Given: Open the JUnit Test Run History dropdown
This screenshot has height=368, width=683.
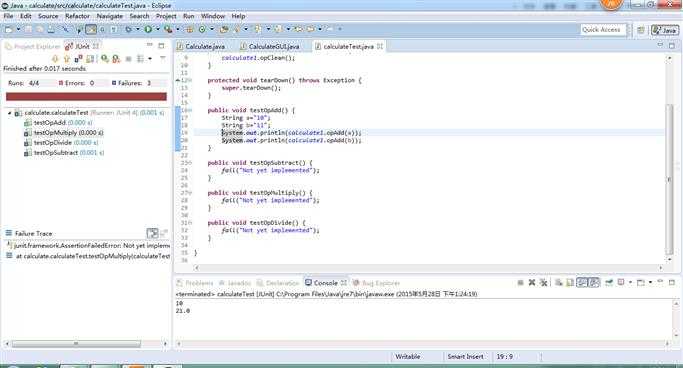Looking at the screenshot, I should (149, 58).
